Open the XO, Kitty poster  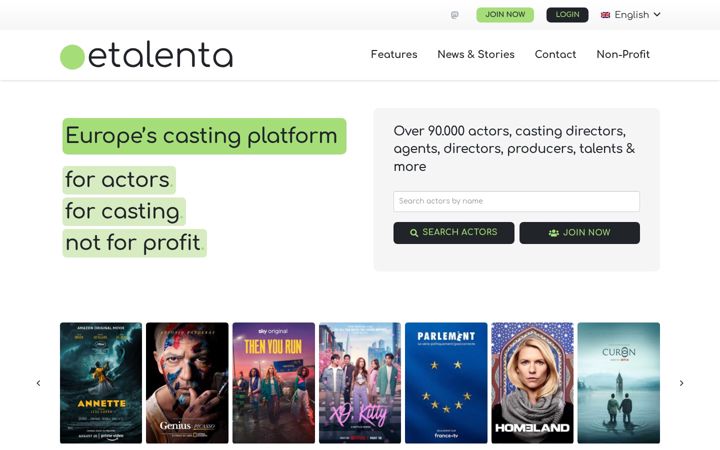[x=360, y=383]
